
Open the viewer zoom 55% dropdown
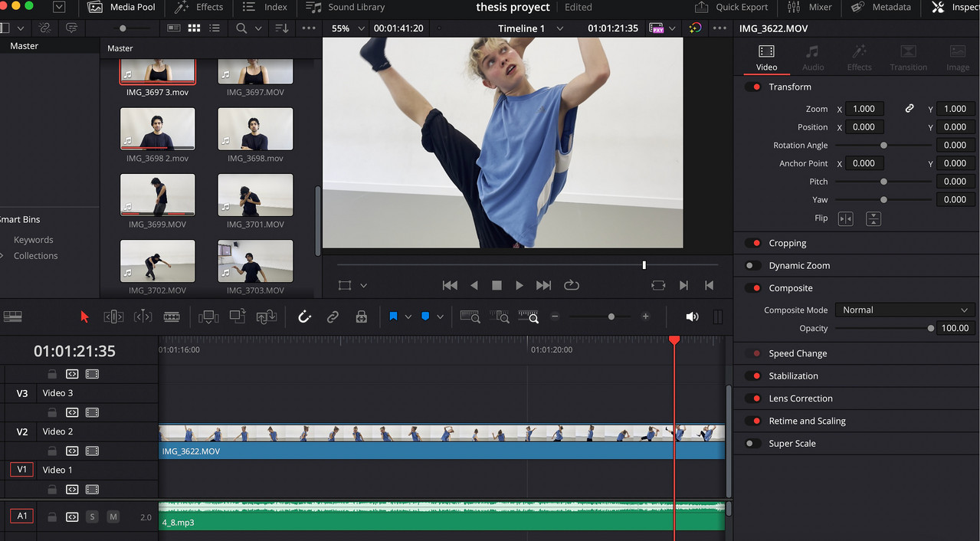tap(348, 28)
